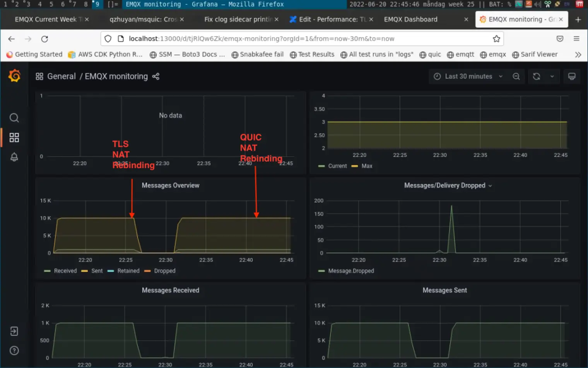Toggle the Retained series in Messages Overview
The image size is (588, 368).
(128, 271)
